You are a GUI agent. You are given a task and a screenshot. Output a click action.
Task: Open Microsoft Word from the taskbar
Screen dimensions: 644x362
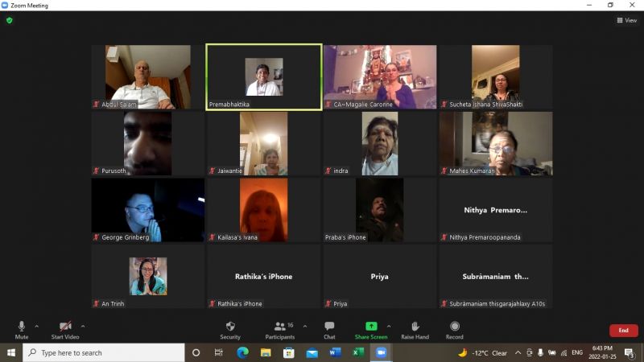[335, 352]
